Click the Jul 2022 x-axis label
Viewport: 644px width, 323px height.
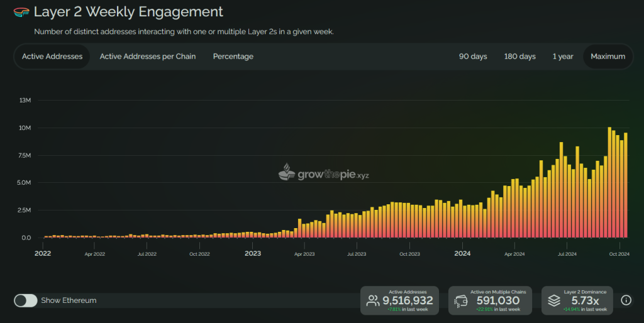tap(147, 254)
